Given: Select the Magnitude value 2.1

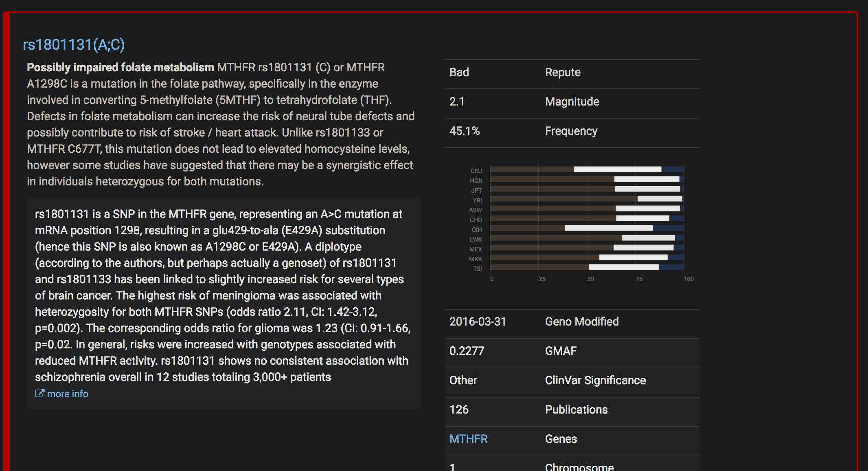Looking at the screenshot, I should coord(457,102).
